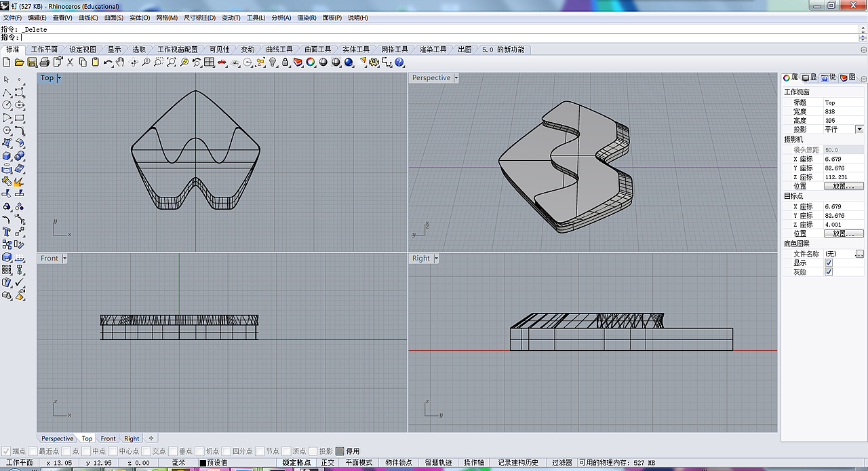Open the 文件(F) menu
This screenshot has height=471, width=868.
(x=12, y=18)
